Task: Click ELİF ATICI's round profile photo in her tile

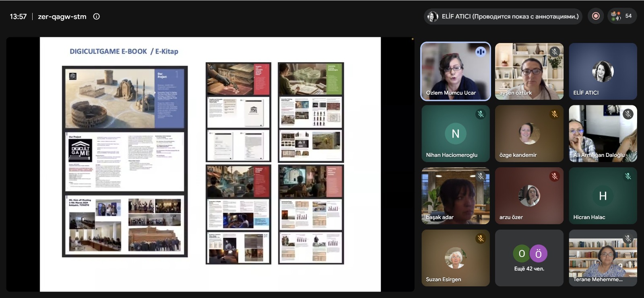Action: [603, 71]
